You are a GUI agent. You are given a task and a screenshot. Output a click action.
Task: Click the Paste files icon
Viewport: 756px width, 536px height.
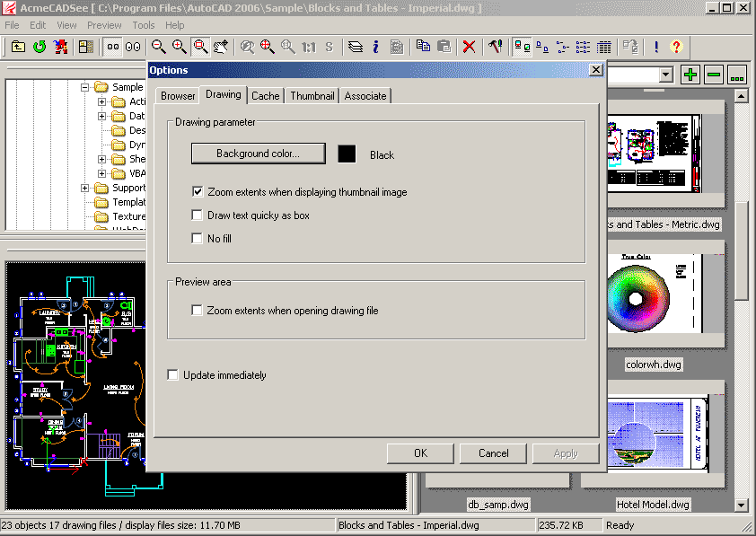click(444, 47)
